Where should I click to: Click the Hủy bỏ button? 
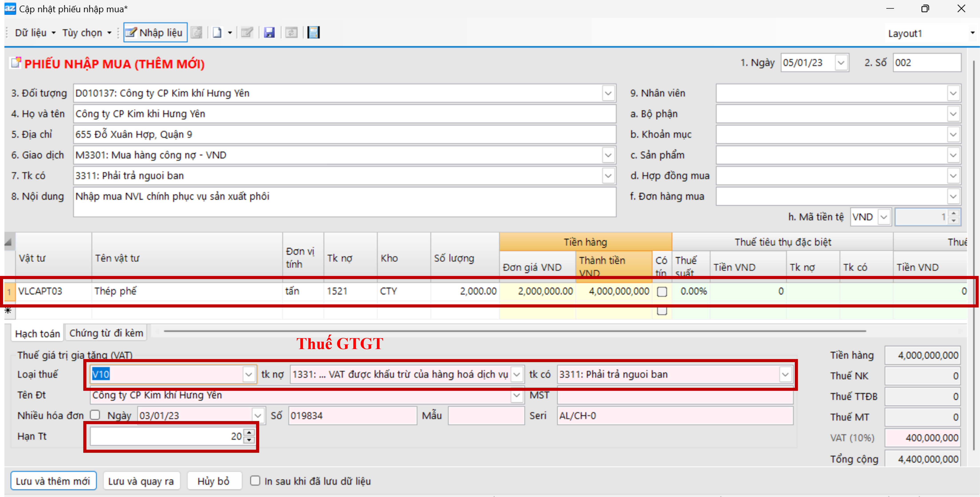[213, 481]
